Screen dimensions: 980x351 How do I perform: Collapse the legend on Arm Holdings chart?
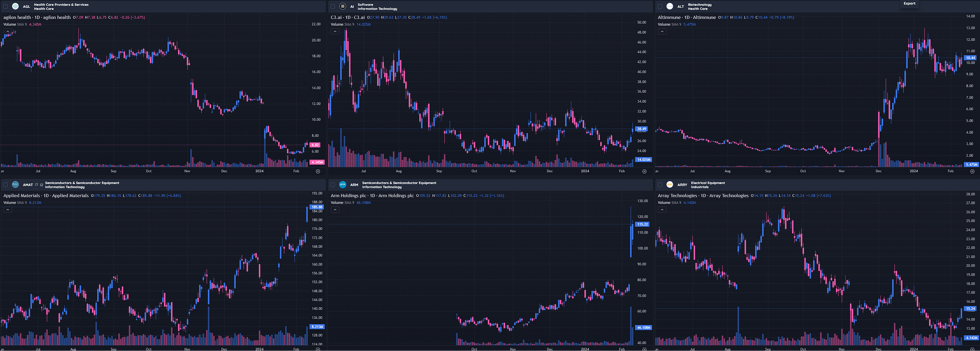coord(335,210)
